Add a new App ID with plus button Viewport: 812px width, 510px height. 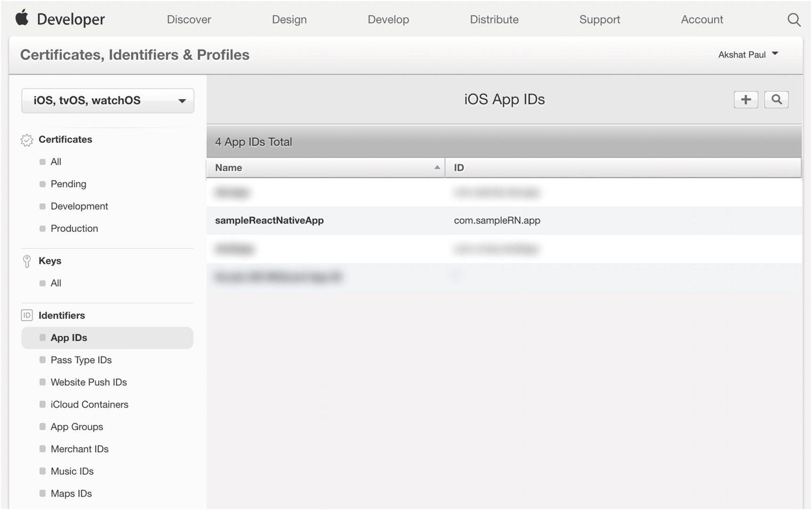pos(746,100)
